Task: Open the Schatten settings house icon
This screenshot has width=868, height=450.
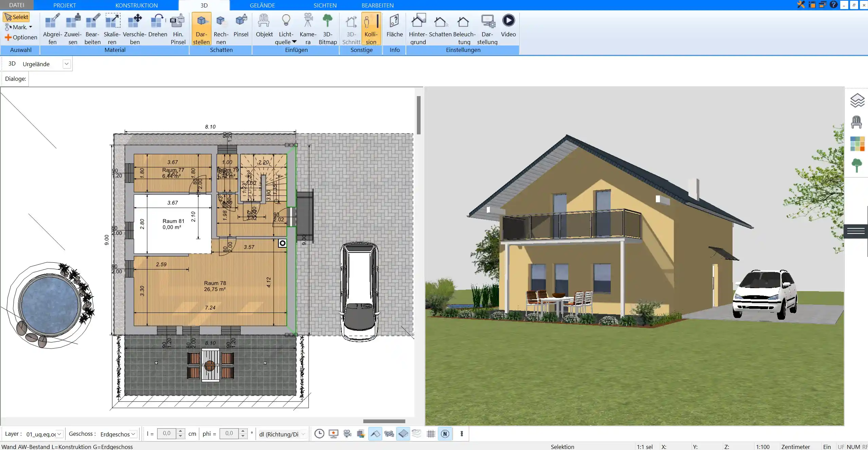Action: point(440,25)
